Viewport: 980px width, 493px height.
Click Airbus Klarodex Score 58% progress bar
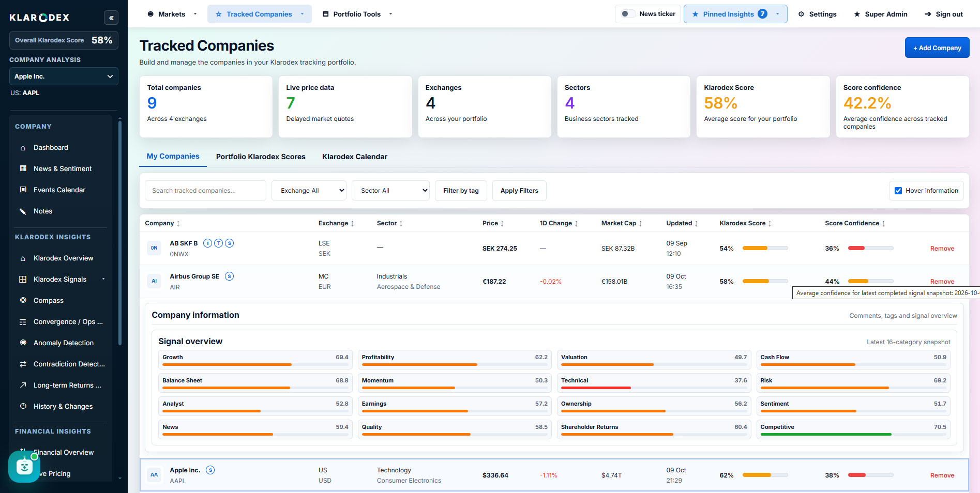click(x=765, y=282)
